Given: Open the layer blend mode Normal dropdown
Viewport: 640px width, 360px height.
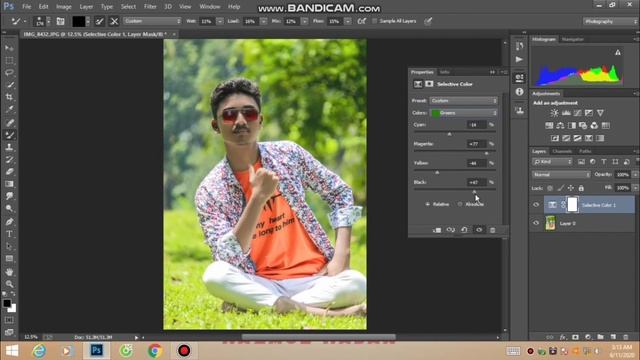Looking at the screenshot, I should 561,175.
